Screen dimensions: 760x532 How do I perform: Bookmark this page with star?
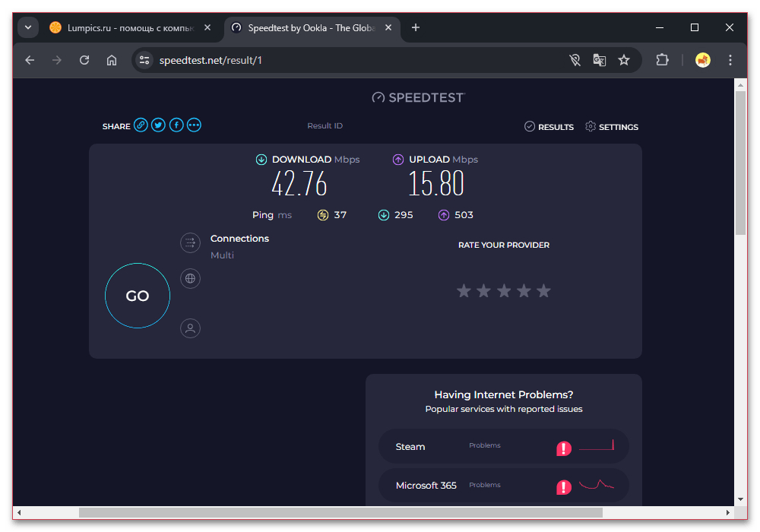[624, 60]
